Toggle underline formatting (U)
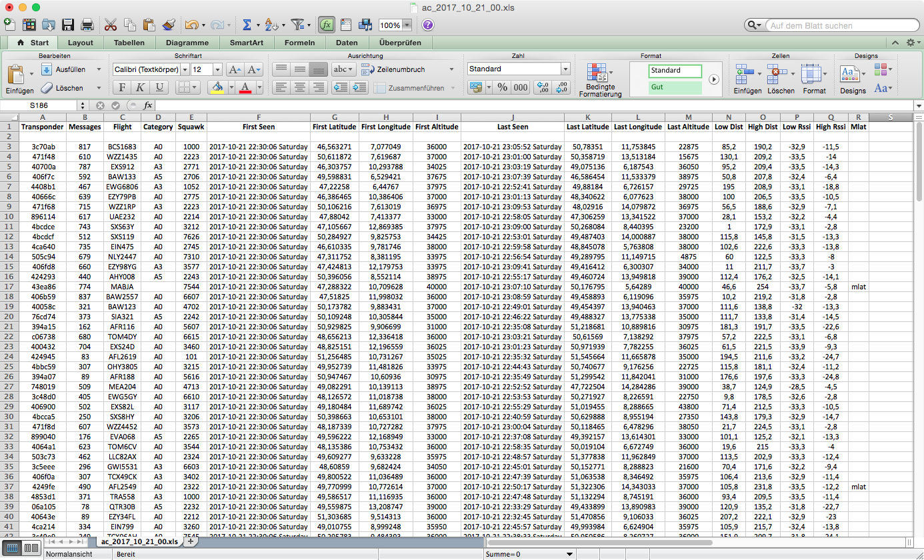Image resolution: width=924 pixels, height=560 pixels. point(159,87)
